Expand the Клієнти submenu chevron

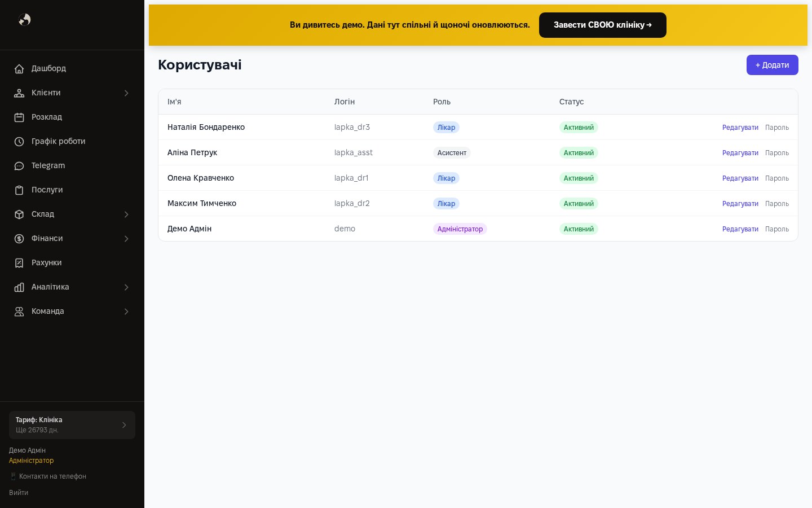(126, 93)
